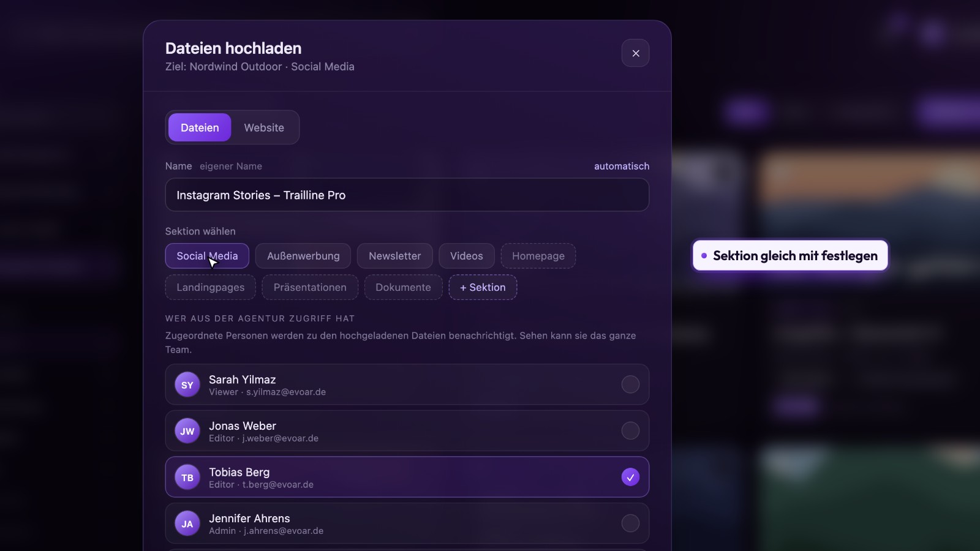Click the Ziel: Nordwind Outdoor subtitle

click(260, 67)
